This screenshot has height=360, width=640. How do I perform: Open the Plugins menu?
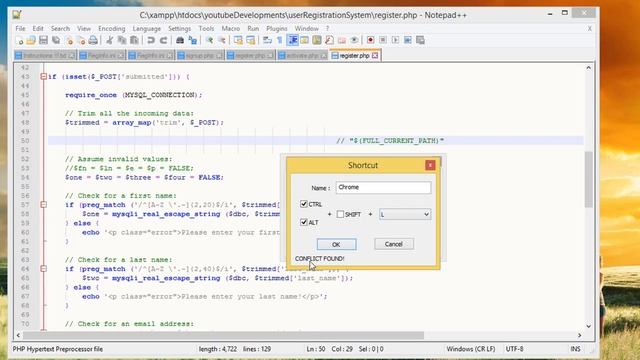[277, 29]
